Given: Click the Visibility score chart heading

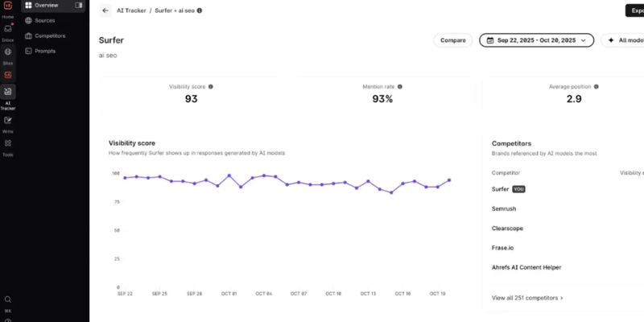Looking at the screenshot, I should pos(132,143).
